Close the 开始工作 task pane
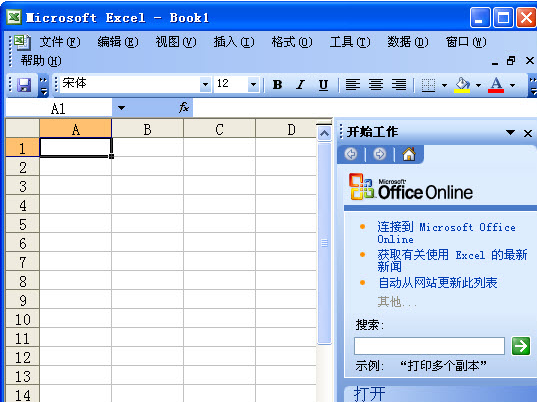Viewport: 537px width, 402px height. [528, 133]
